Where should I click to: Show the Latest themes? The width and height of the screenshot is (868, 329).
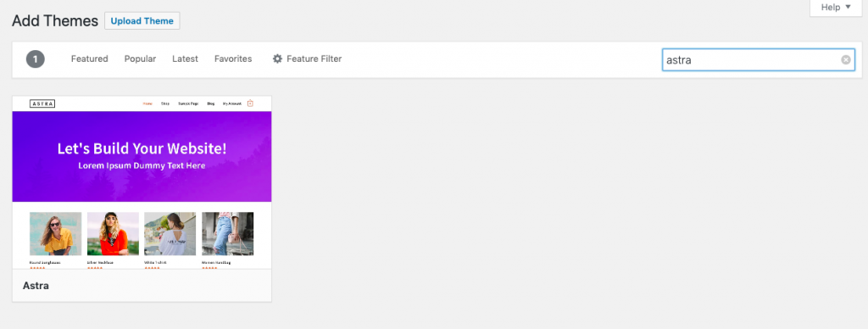pyautogui.click(x=185, y=59)
